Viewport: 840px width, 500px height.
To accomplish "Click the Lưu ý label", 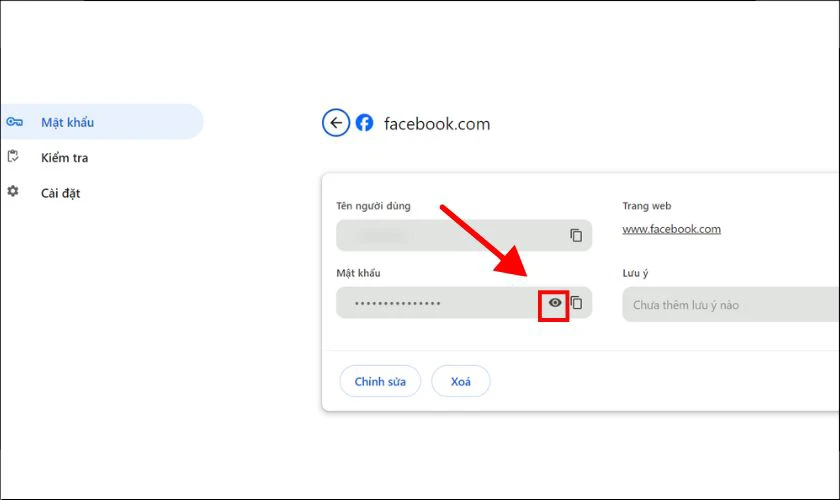I will (x=635, y=273).
